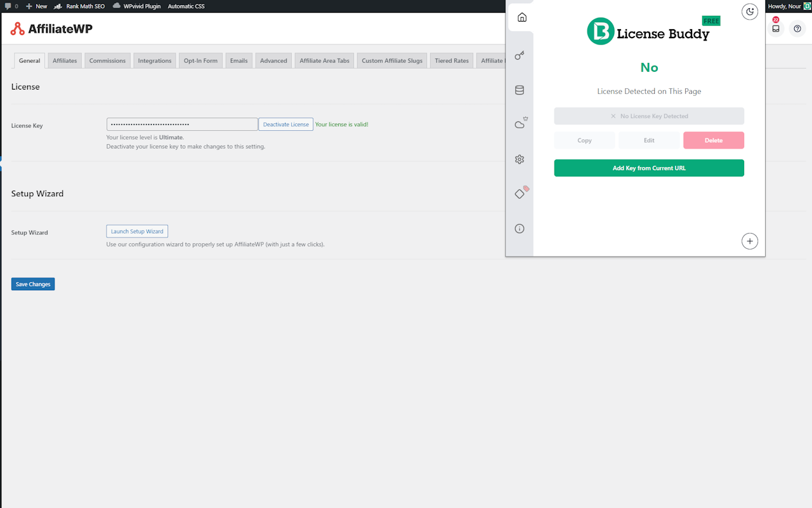The width and height of the screenshot is (812, 508).
Task: Click the No License Key Detected field
Action: coord(649,116)
